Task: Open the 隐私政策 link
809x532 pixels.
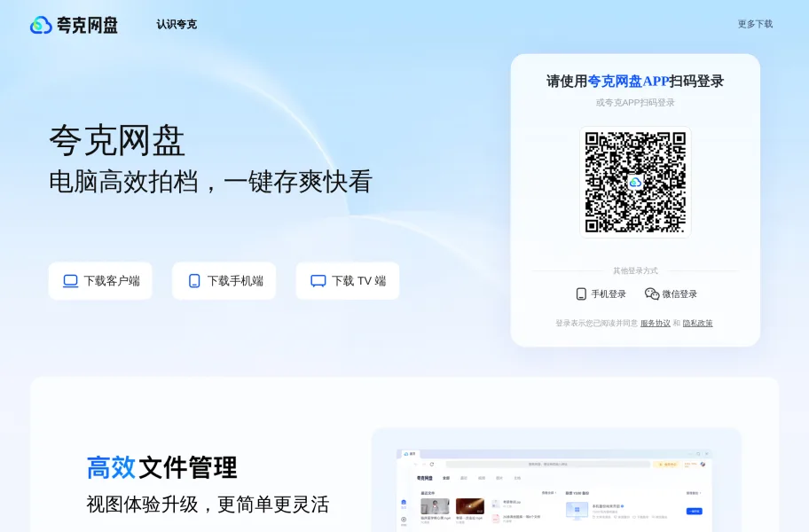Action: coord(697,324)
